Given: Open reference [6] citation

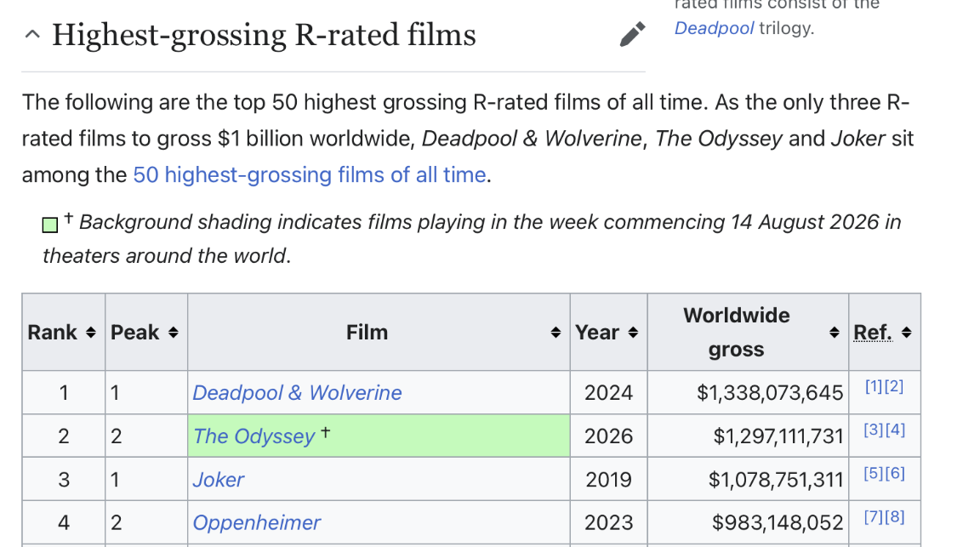Looking at the screenshot, I should (895, 473).
